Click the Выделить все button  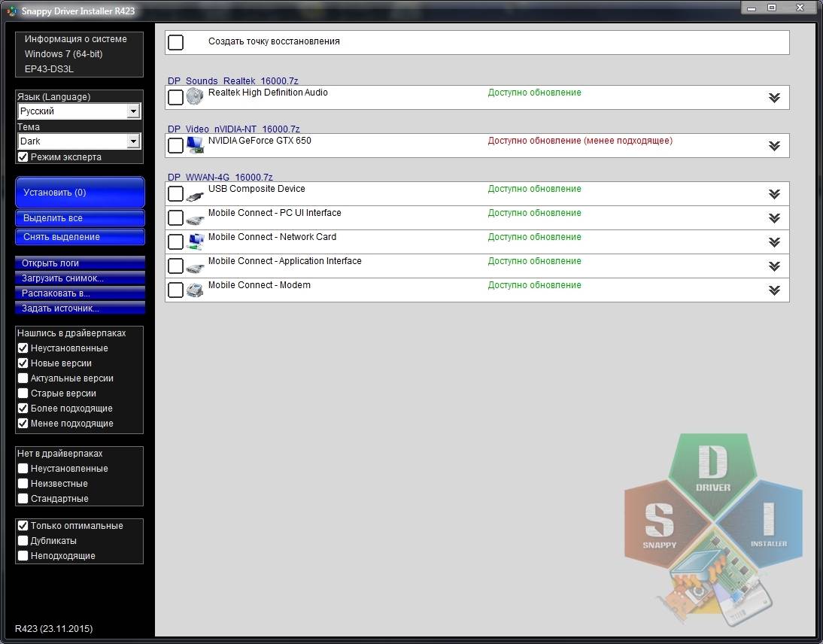coord(80,218)
